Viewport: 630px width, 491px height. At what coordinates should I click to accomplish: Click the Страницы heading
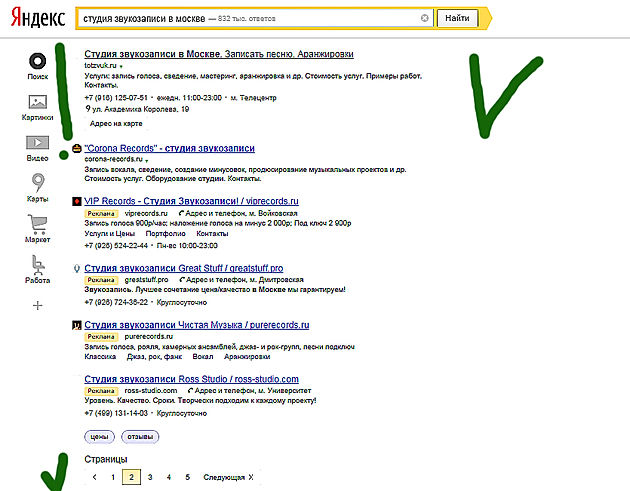[x=106, y=459]
